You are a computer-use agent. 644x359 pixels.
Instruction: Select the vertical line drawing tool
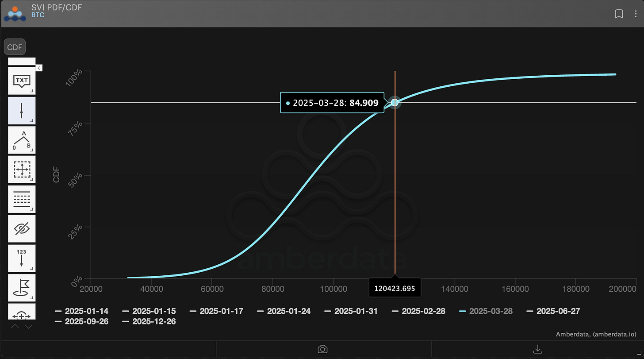(x=22, y=111)
